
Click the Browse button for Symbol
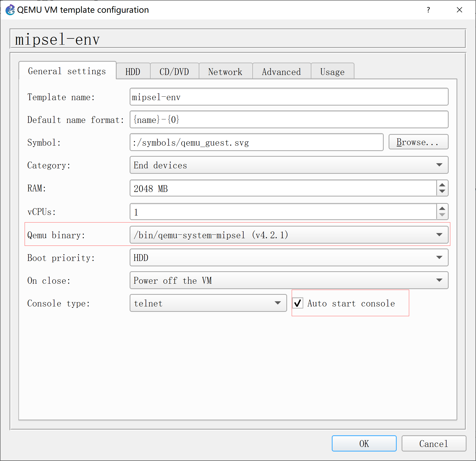(418, 142)
